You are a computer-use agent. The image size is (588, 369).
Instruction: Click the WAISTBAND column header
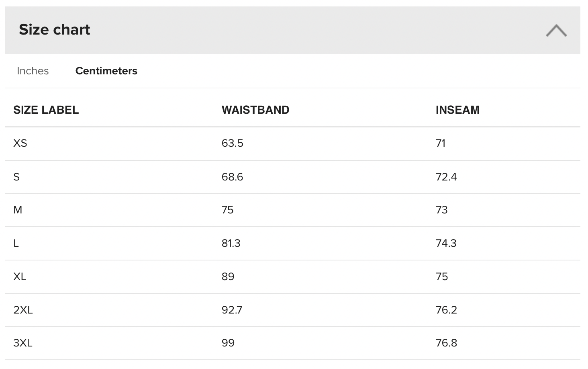click(255, 110)
